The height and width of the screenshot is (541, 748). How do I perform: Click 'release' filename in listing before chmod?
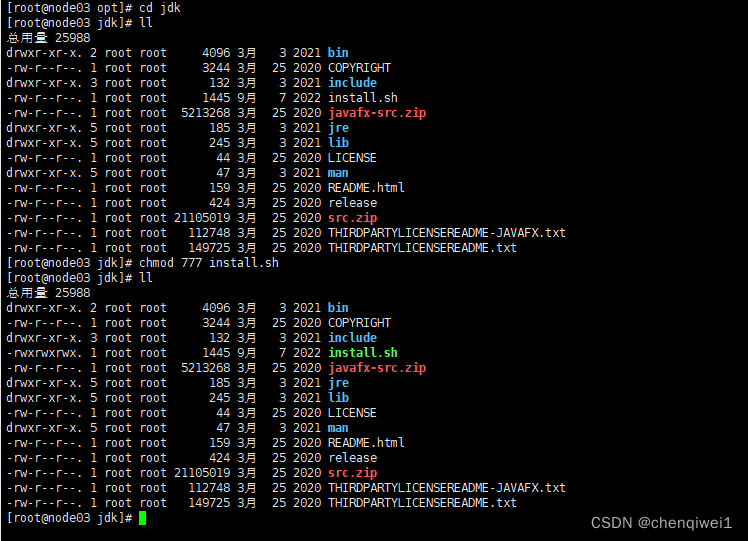coord(353,203)
